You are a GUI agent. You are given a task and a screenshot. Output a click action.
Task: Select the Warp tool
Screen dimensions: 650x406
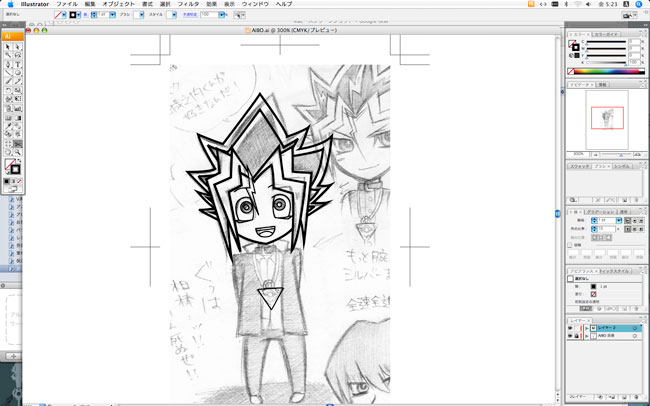click(x=8, y=99)
